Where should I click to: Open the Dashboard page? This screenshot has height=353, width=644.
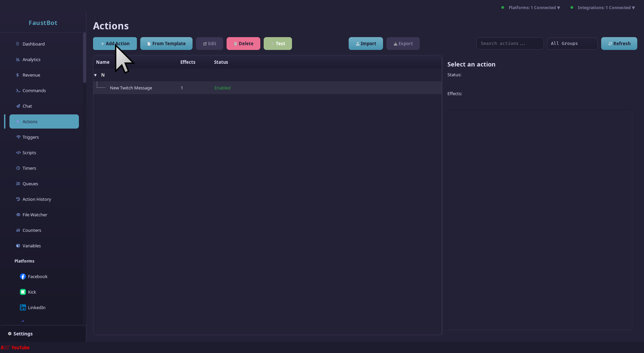33,44
